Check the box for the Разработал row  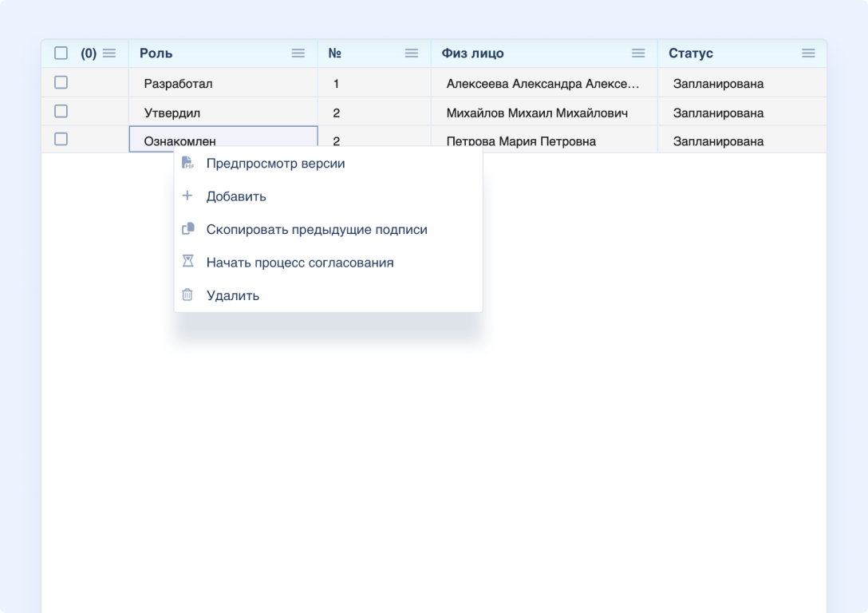(x=61, y=82)
